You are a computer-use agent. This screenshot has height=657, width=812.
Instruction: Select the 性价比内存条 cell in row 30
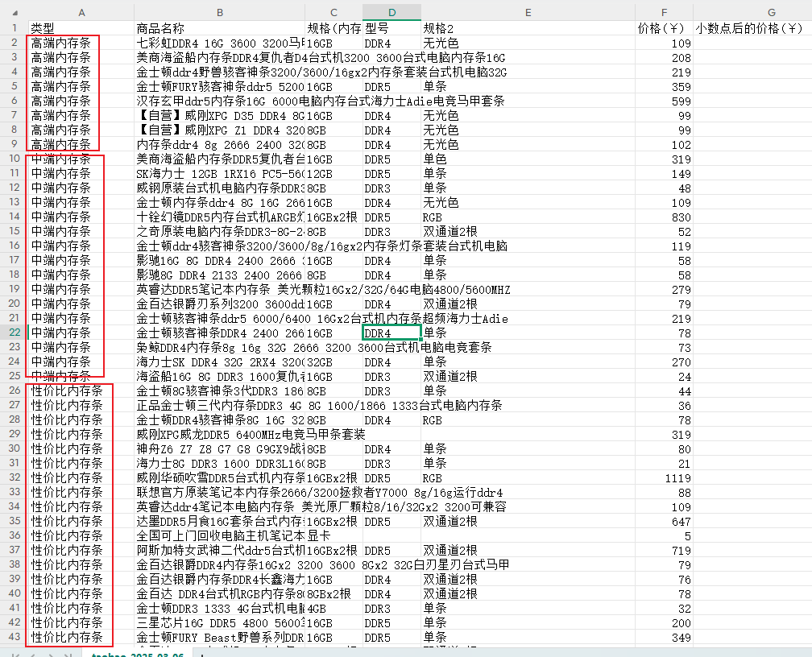pos(81,449)
